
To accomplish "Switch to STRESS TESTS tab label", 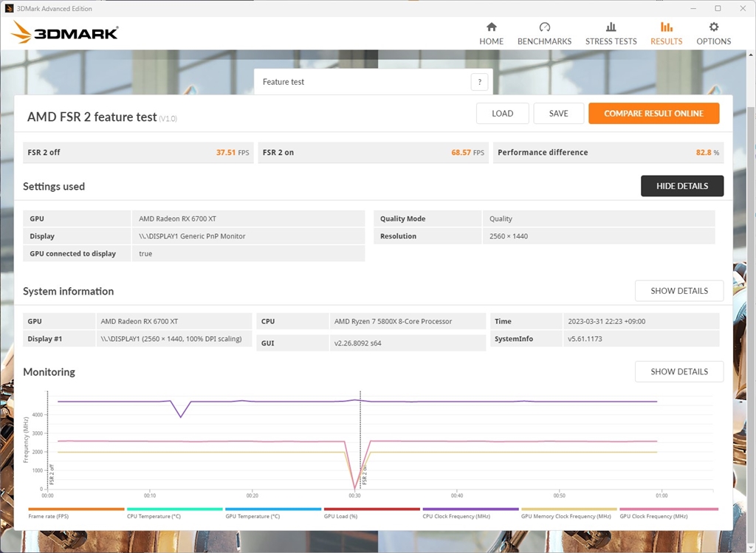I will click(x=611, y=41).
